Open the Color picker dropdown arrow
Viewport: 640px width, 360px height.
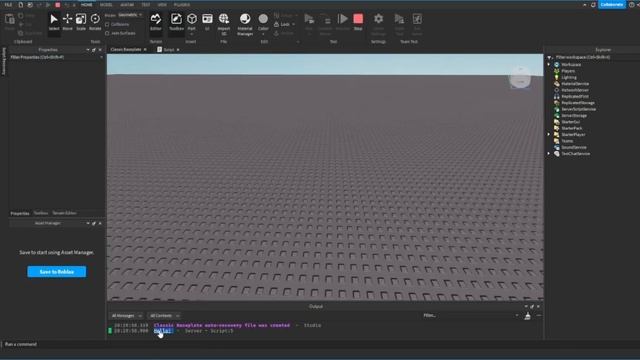263,33
